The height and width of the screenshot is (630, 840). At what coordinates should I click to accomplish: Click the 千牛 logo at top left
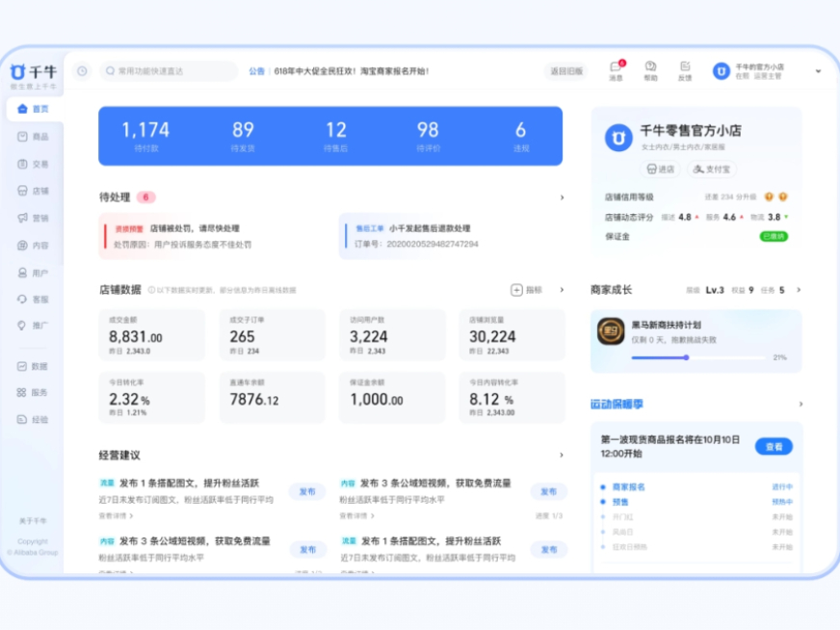point(33,72)
